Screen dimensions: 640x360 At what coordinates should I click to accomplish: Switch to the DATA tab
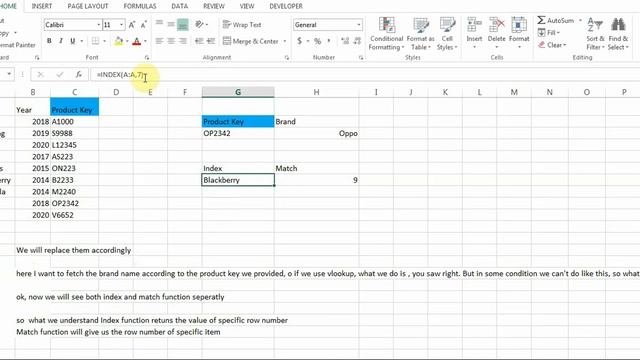180,6
